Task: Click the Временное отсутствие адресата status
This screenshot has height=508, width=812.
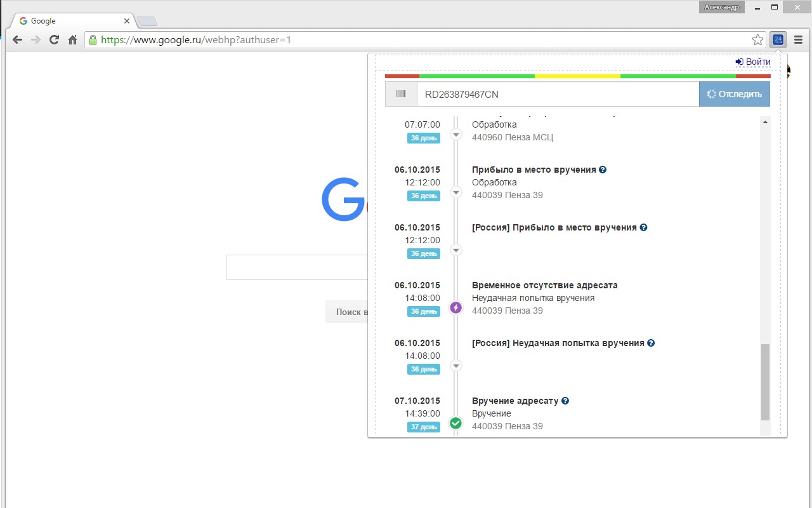Action: pyautogui.click(x=544, y=285)
